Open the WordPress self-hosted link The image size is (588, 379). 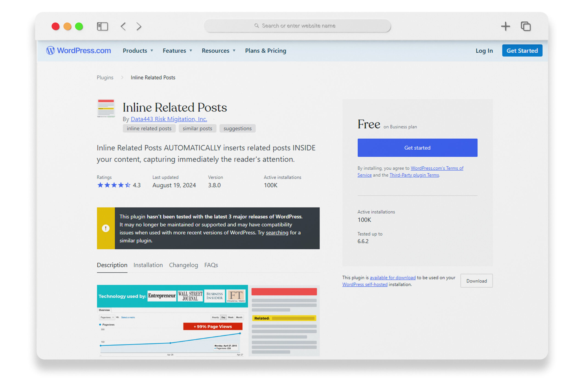click(x=365, y=285)
